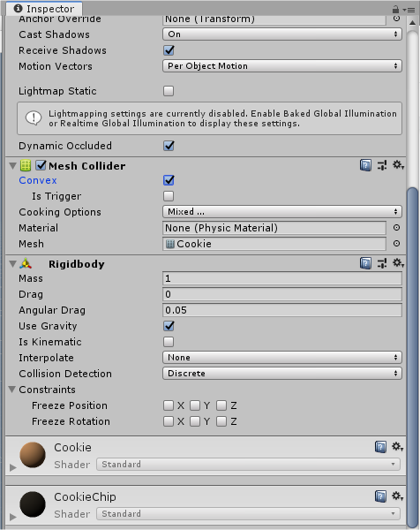This screenshot has height=530, width=420.
Task: Open Cast Shadows dropdown
Action: (x=282, y=34)
